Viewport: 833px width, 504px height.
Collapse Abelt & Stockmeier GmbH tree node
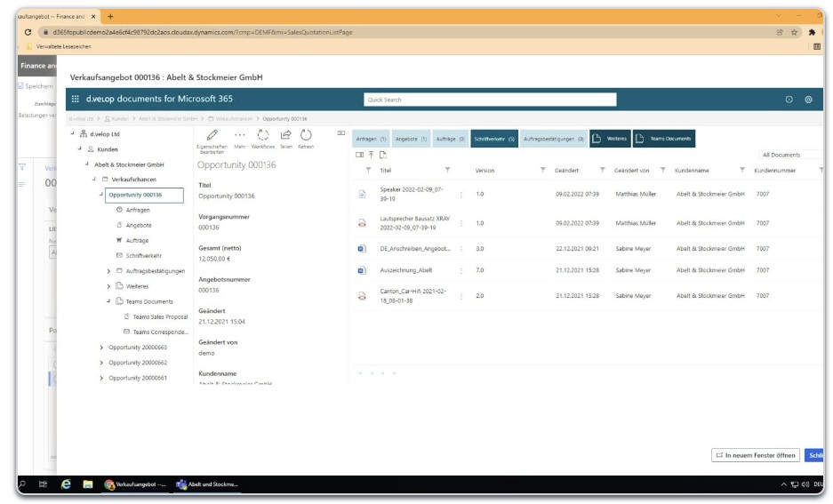(86, 164)
